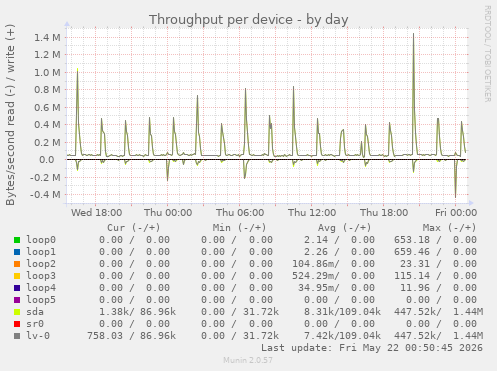The height and width of the screenshot is (371, 497).
Task: Click loop2 average value 104.86m
Action: [x=316, y=264]
